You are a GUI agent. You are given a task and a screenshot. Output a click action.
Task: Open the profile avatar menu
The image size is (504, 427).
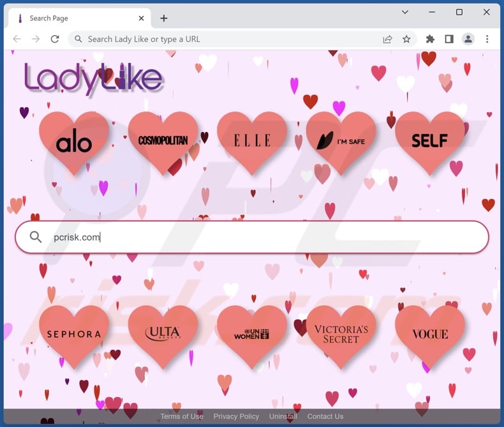(x=468, y=39)
